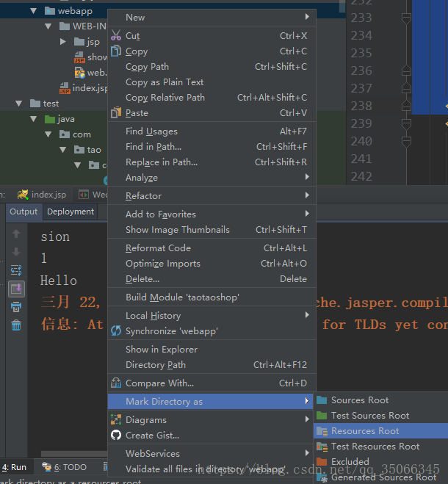The height and width of the screenshot is (484, 448).
Task: Select Copy Path menu item
Action: [212, 67]
